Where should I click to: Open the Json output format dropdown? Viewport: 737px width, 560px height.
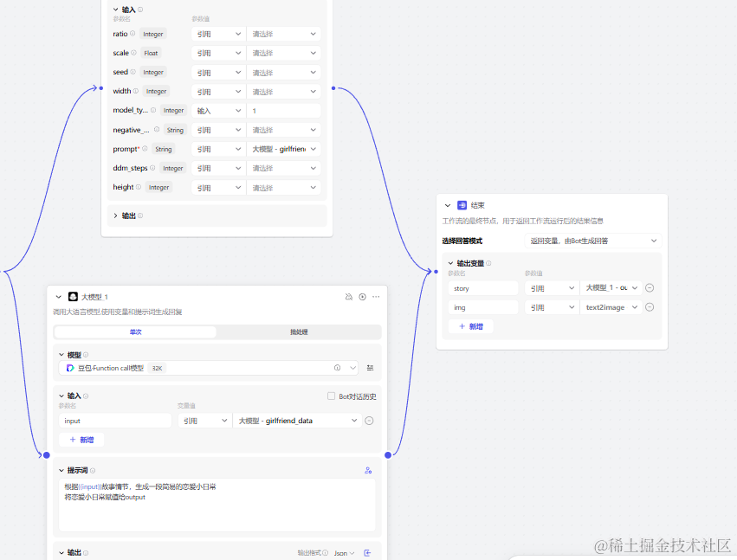tap(344, 553)
